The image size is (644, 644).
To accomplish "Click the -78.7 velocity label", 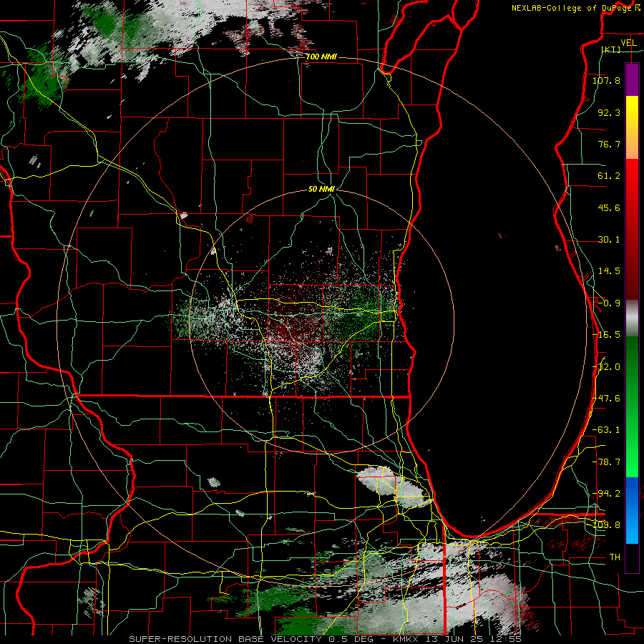I will pos(606,462).
